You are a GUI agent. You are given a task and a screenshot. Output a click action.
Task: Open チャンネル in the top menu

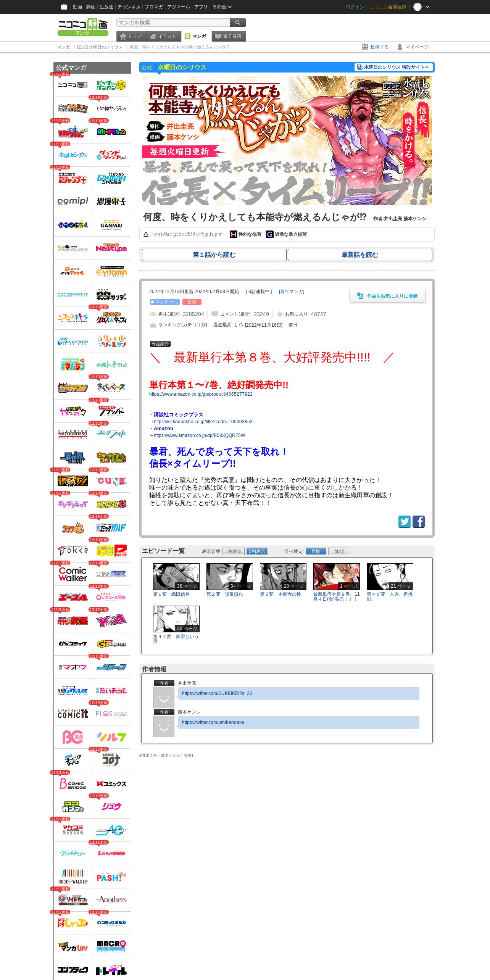[129, 7]
